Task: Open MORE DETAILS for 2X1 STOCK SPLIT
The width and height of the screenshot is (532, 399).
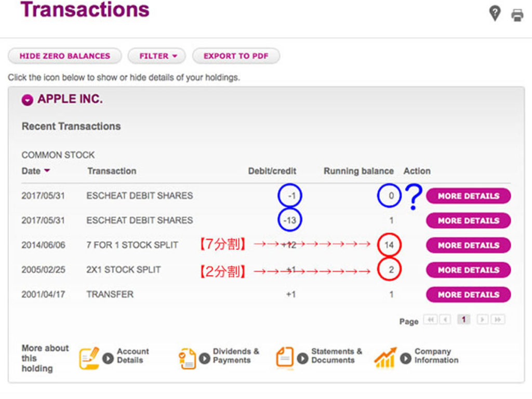Action: point(468,270)
